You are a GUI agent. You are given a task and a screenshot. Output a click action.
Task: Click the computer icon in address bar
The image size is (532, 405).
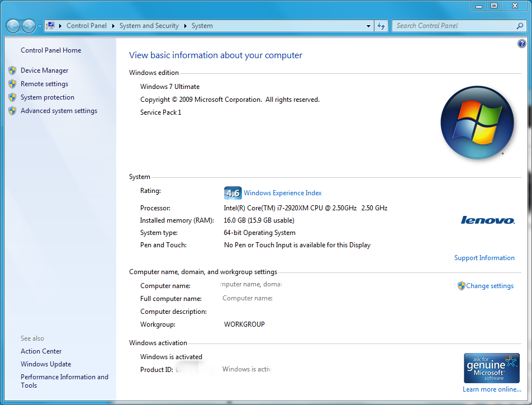point(50,26)
